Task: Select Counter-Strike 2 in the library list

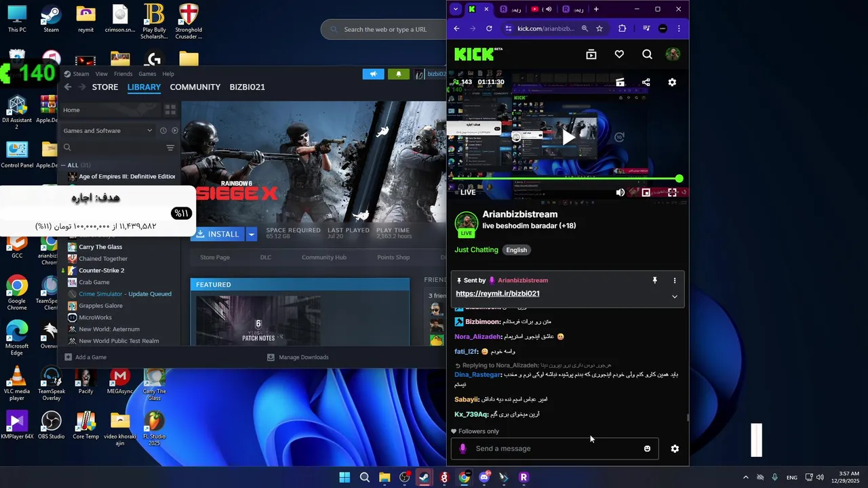Action: click(x=101, y=270)
